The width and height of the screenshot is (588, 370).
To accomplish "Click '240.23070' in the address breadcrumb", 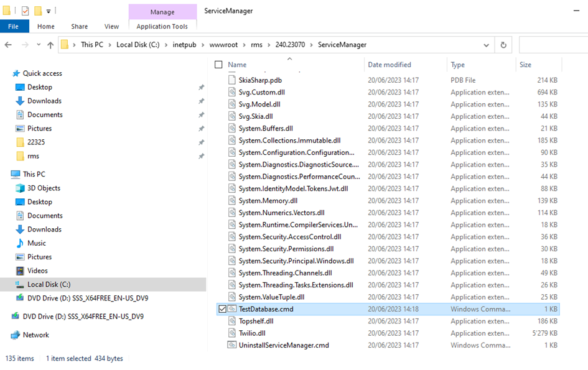I will tap(290, 45).
